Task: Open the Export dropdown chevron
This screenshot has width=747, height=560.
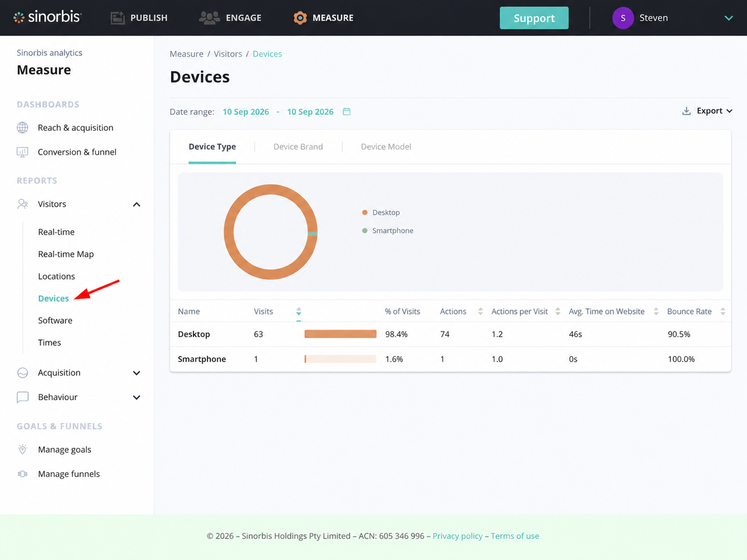Action: pos(729,111)
